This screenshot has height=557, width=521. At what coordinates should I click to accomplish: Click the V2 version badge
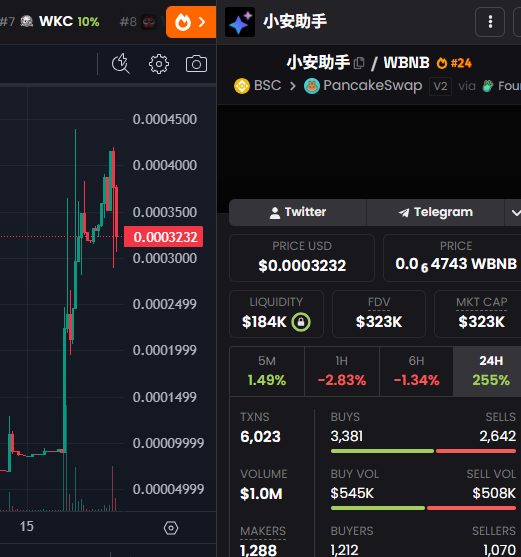[x=440, y=86]
